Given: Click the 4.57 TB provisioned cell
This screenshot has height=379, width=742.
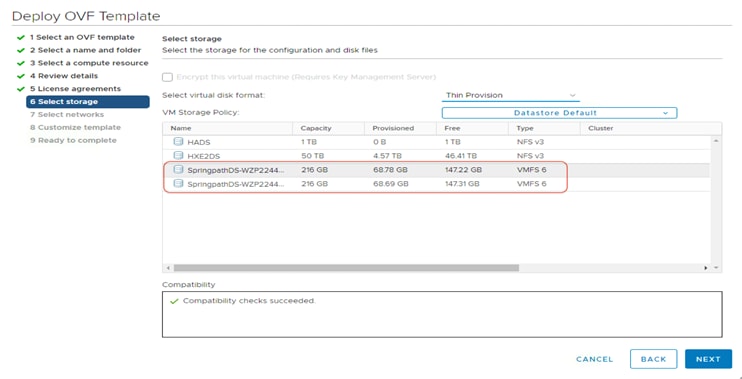Looking at the screenshot, I should (x=387, y=156).
